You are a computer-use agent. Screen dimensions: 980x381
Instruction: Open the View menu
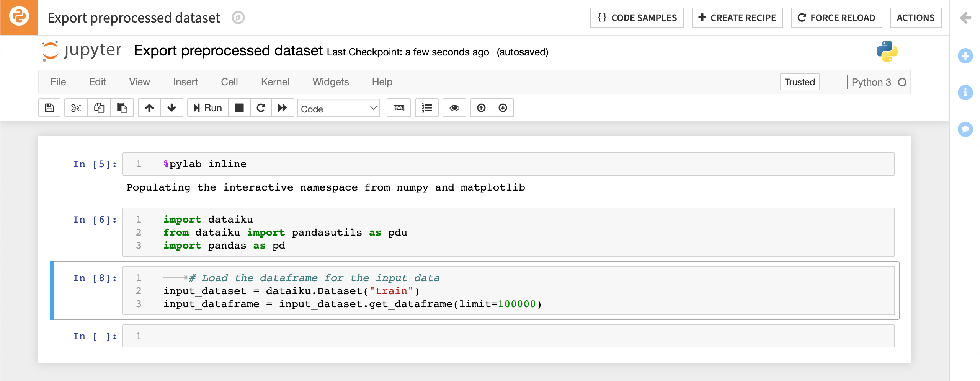point(139,82)
